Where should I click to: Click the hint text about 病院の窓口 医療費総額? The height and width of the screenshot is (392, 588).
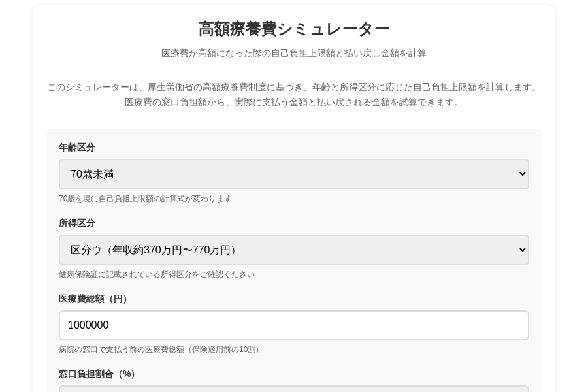tap(161, 350)
